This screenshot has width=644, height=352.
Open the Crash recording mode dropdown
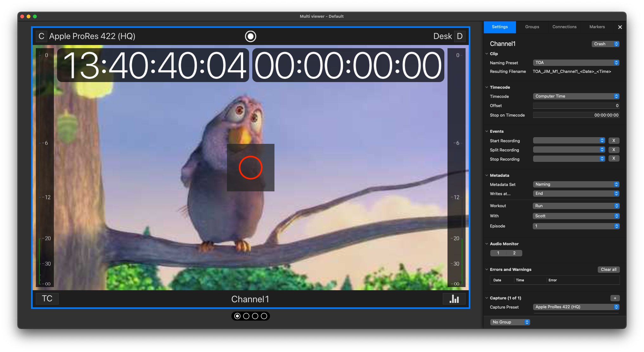coord(605,44)
